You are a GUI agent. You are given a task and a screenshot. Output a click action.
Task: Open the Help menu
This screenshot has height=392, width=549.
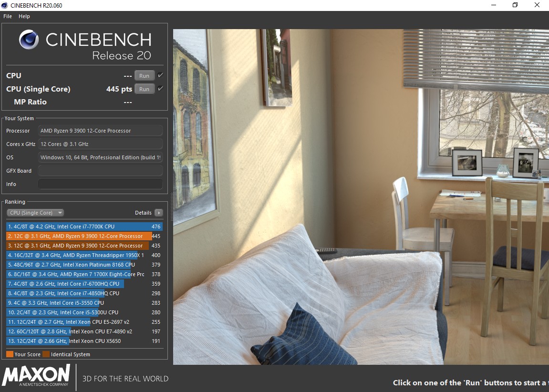(24, 16)
